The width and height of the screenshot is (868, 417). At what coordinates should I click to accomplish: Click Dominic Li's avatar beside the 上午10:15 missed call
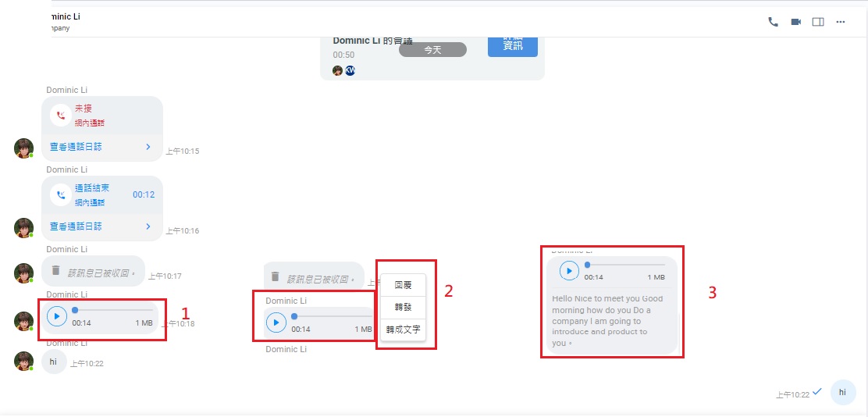(23, 148)
